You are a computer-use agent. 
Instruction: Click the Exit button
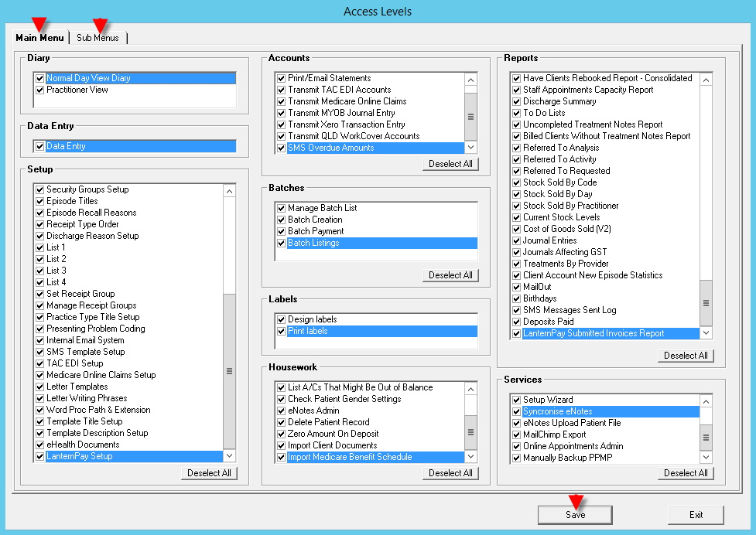click(696, 515)
